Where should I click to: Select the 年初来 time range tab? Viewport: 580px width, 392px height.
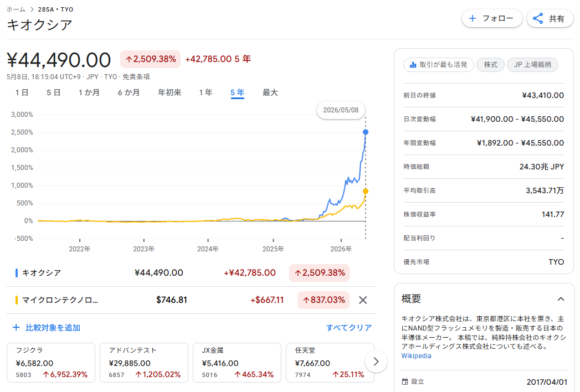coord(170,93)
